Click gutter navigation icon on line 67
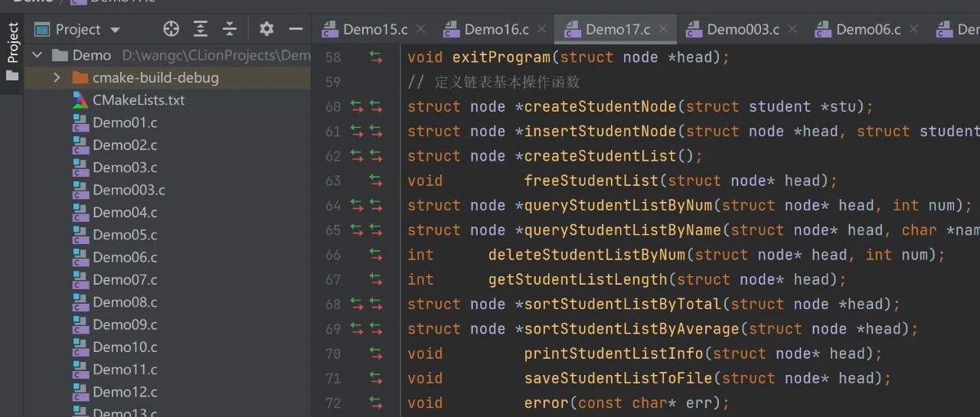 click(375, 279)
